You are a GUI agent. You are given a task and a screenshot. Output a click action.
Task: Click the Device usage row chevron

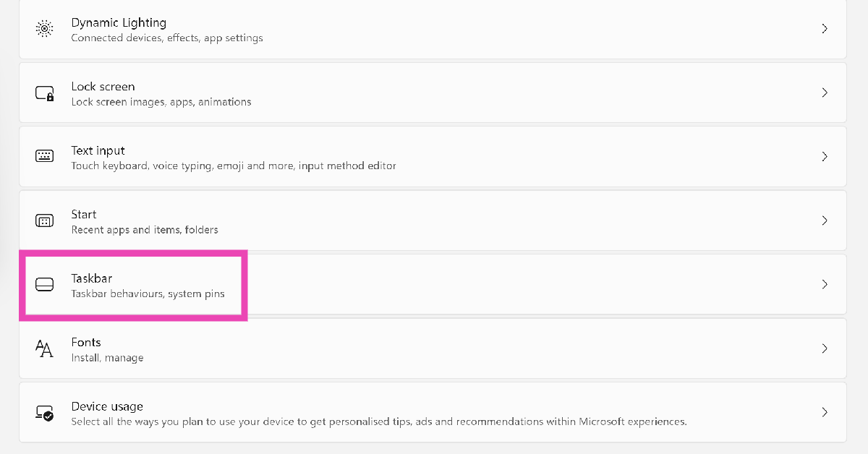825,413
